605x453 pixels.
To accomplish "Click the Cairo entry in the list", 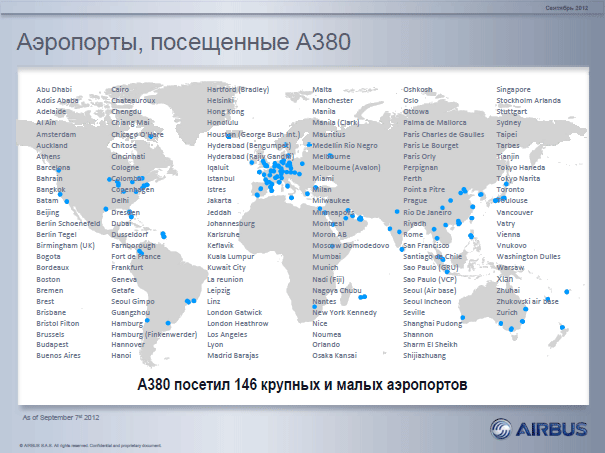I will point(120,89).
